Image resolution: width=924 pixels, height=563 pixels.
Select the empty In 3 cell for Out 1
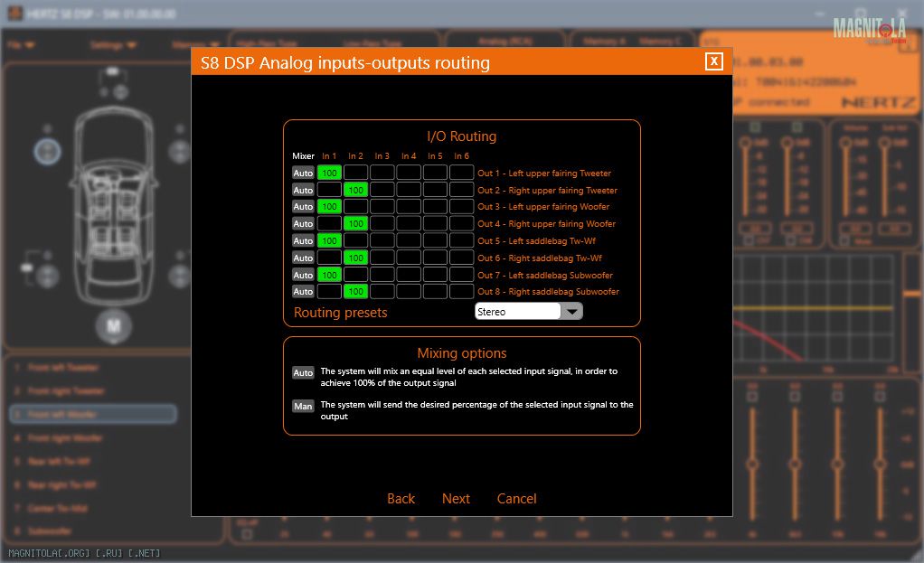[382, 173]
